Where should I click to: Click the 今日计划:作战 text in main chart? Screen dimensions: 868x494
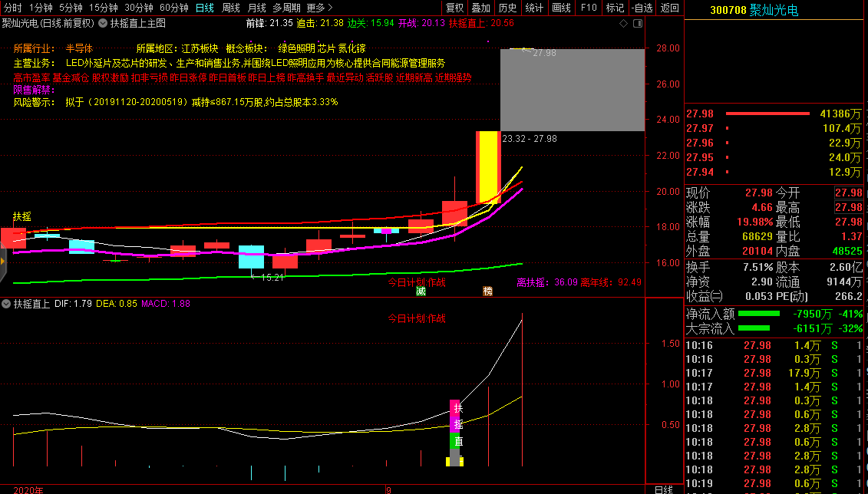click(416, 282)
